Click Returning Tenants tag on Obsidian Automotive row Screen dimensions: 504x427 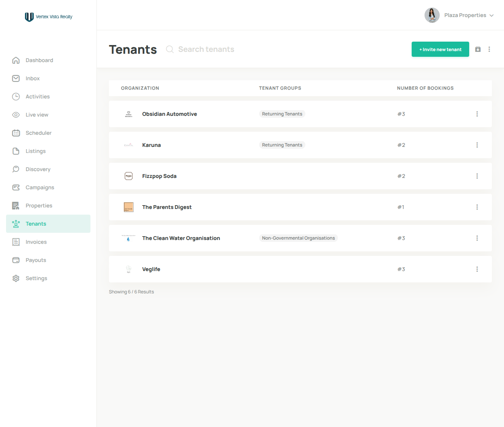click(x=282, y=114)
